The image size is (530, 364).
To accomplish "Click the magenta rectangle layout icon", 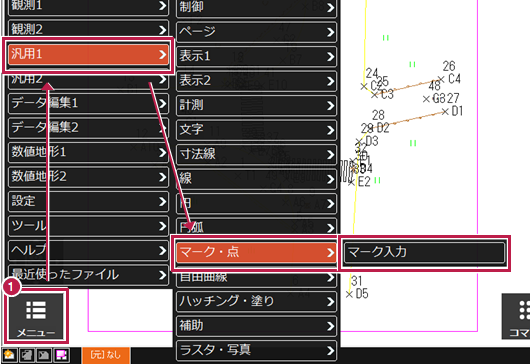I will tap(62, 355).
